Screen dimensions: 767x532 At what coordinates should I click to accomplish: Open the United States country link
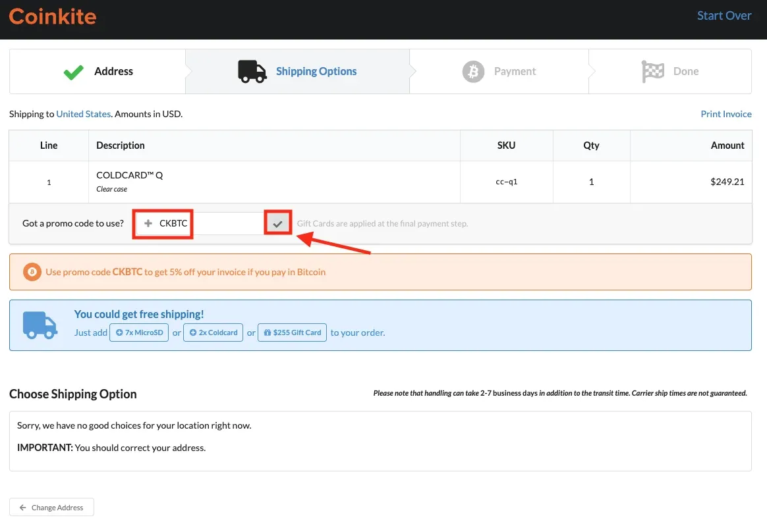83,114
